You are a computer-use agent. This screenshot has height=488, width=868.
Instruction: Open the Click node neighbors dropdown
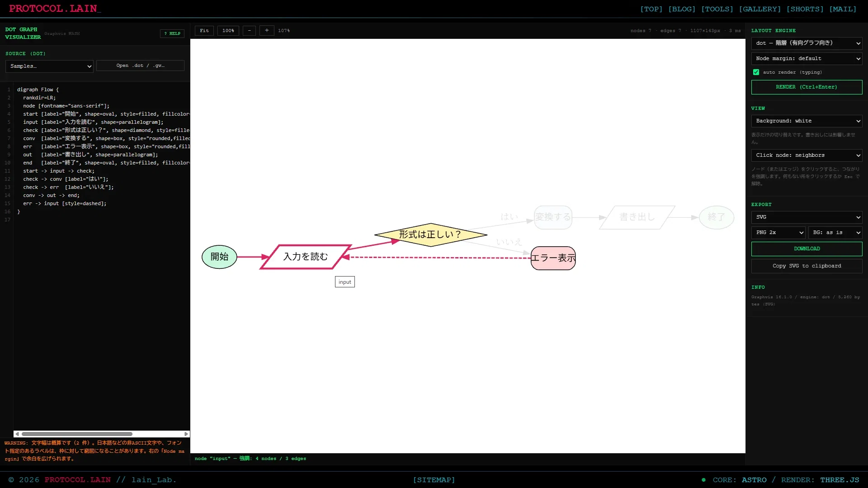tap(807, 155)
